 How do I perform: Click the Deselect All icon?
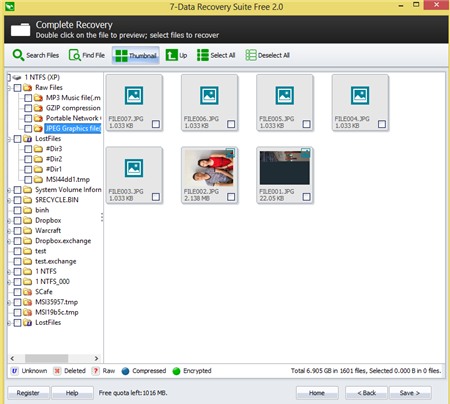251,55
